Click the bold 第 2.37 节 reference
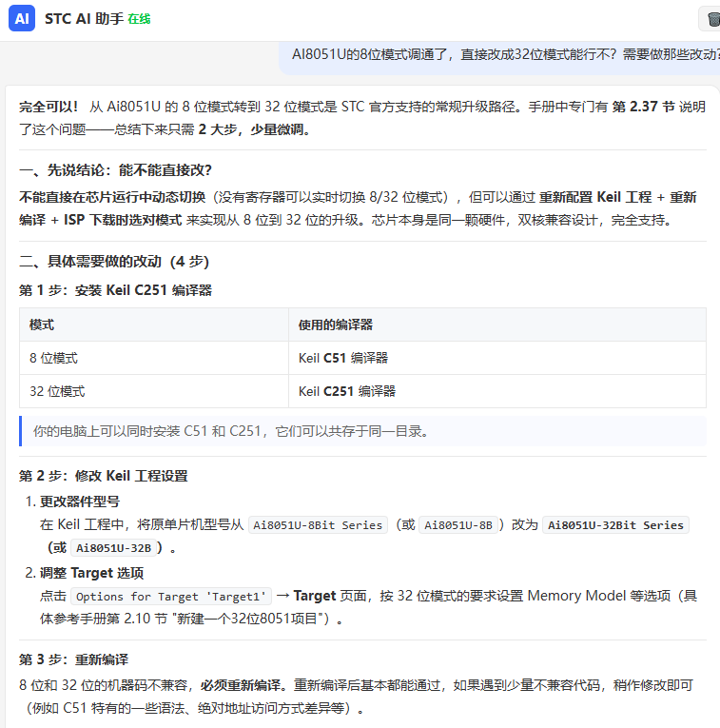Screen dimensions: 720x728 (x=644, y=107)
